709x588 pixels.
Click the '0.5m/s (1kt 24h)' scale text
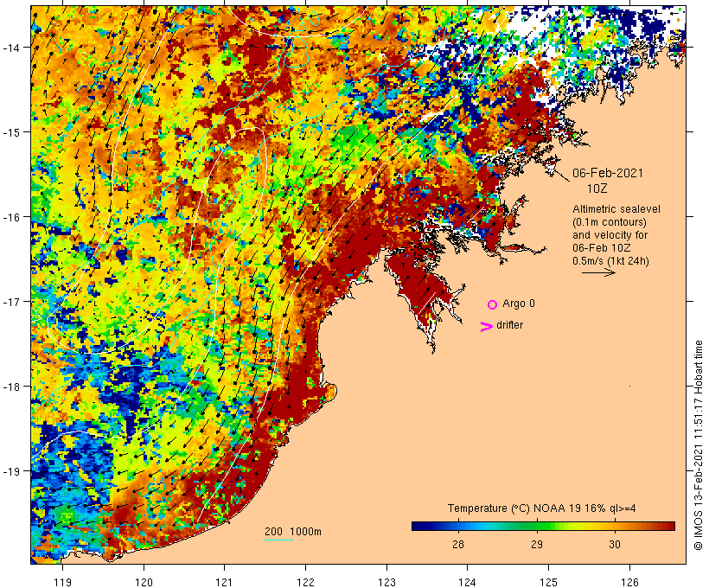pyautogui.click(x=610, y=261)
